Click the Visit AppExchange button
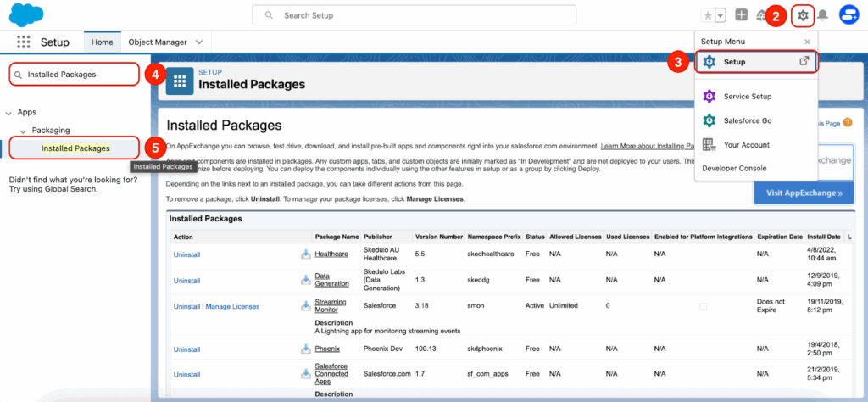 coord(804,193)
